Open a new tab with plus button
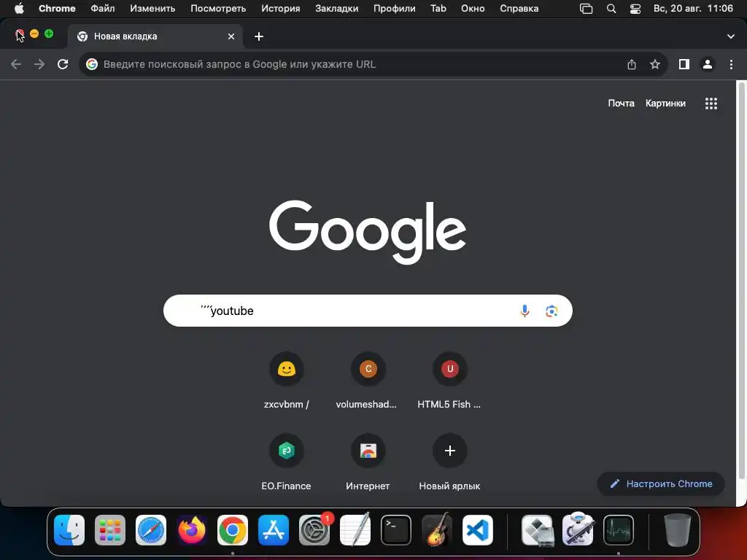 click(259, 36)
